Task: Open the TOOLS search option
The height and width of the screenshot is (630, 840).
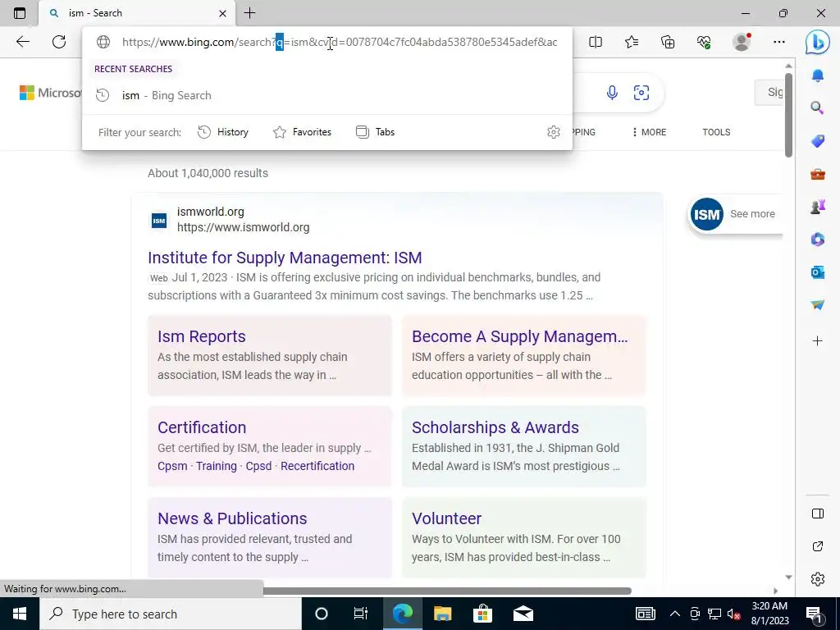Action: (x=716, y=132)
